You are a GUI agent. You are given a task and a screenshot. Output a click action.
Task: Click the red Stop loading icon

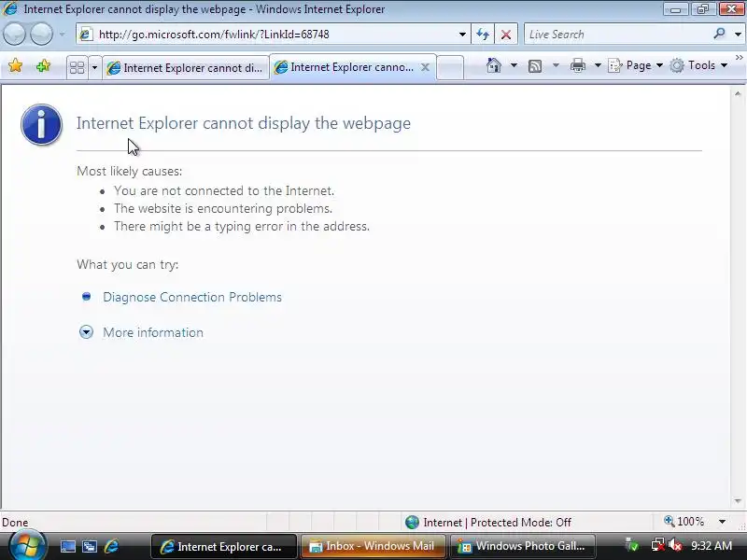[x=506, y=35]
